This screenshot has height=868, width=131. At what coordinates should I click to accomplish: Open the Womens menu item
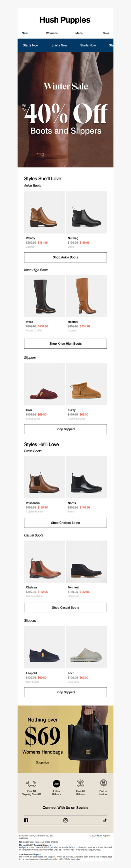pyautogui.click(x=52, y=33)
